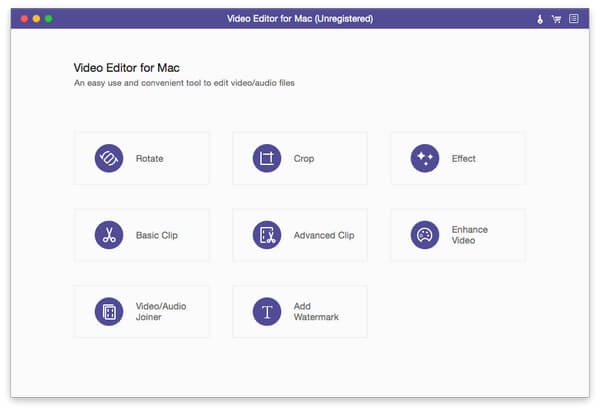Viewport: 600px width, 411px height.
Task: Click the Rotate label
Action: click(x=150, y=158)
